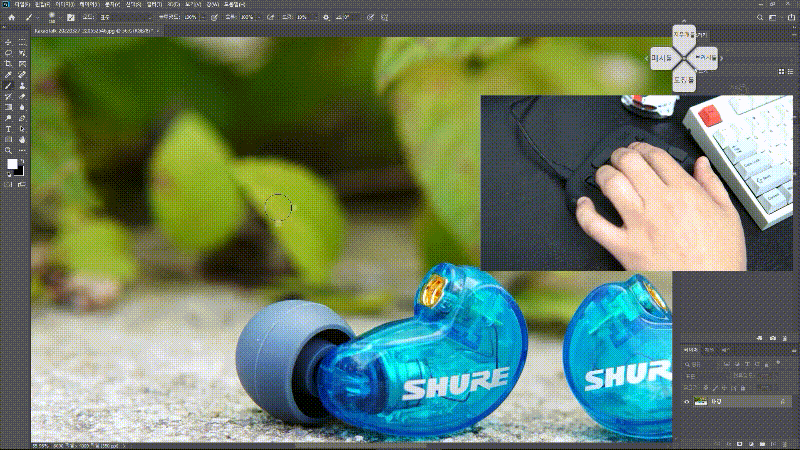Select the Rectangular Marquee tool
This screenshot has width=800, height=450.
pyautogui.click(x=22, y=42)
